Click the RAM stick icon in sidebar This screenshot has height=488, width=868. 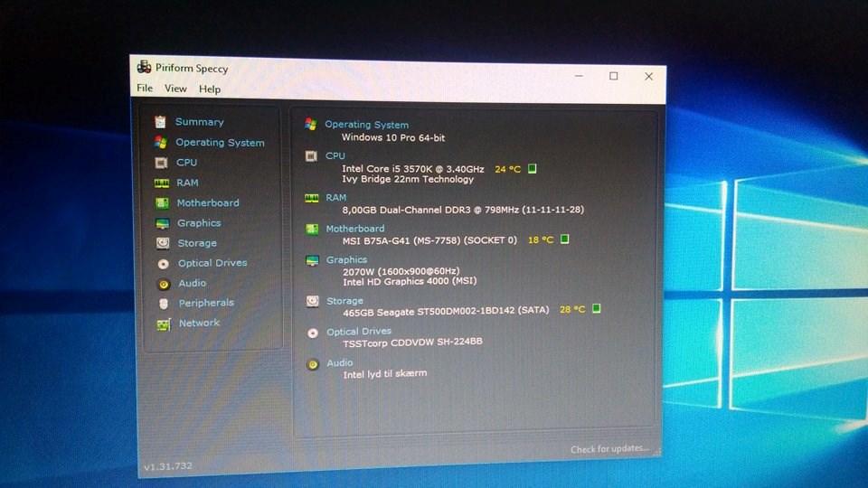coord(162,183)
